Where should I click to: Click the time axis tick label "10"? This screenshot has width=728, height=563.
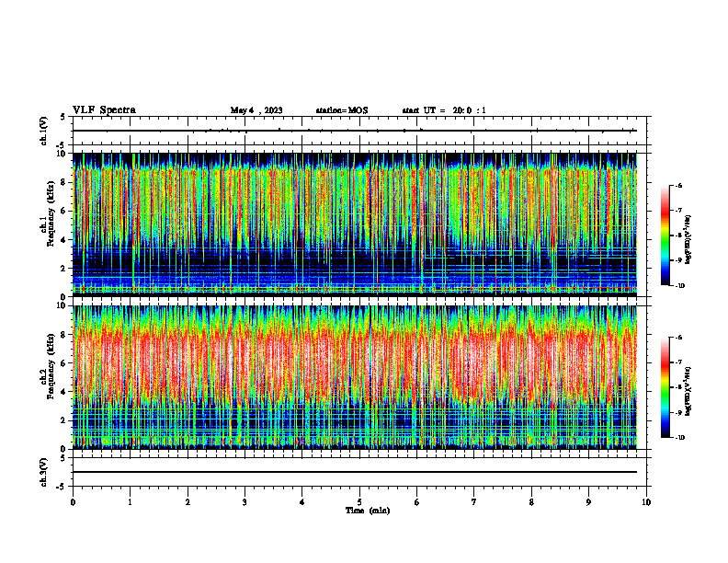tap(646, 502)
